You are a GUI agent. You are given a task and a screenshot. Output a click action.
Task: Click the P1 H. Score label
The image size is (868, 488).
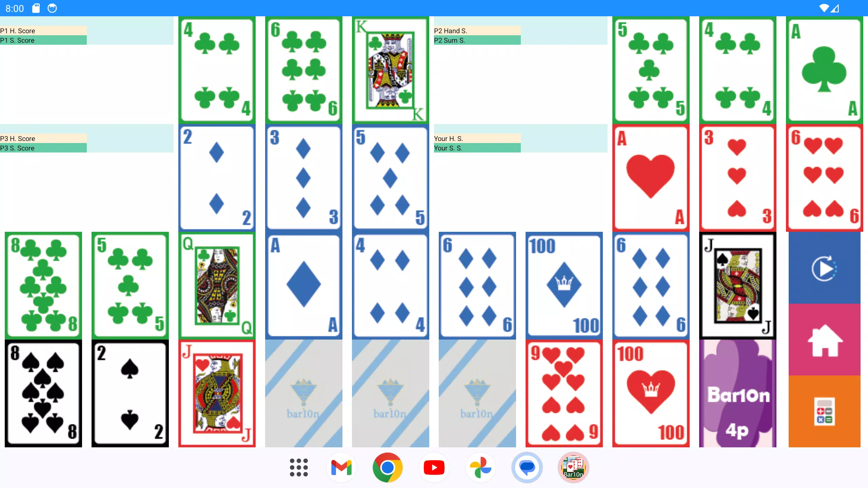point(18,30)
